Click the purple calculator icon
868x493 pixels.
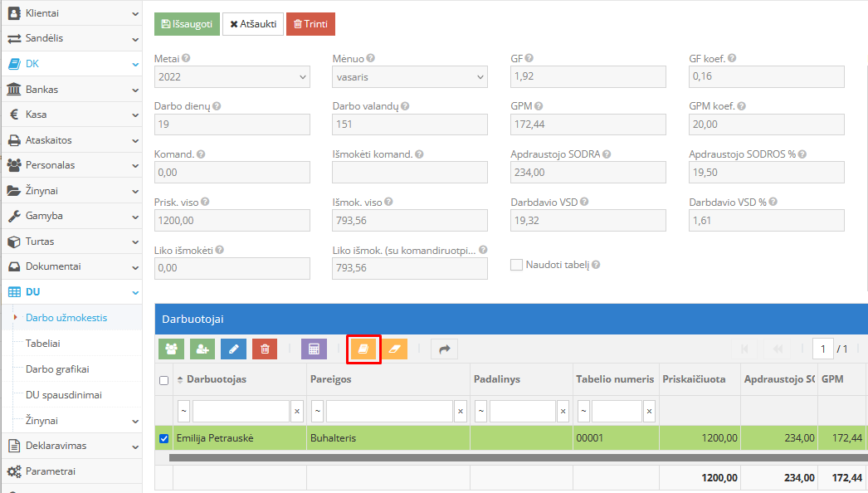pos(314,349)
